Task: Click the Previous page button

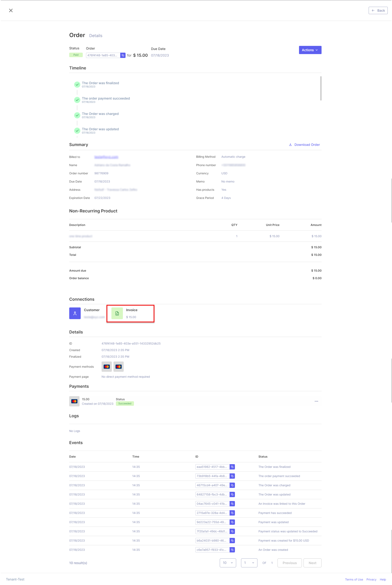Action: 289,563
